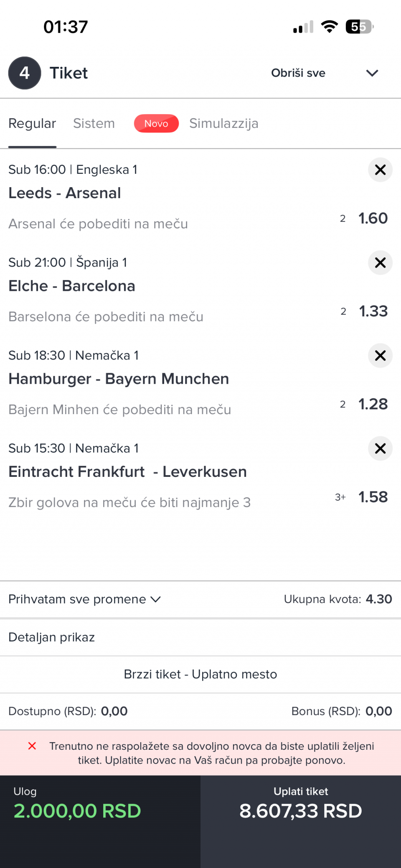Switch to the Regular tab

(x=32, y=124)
